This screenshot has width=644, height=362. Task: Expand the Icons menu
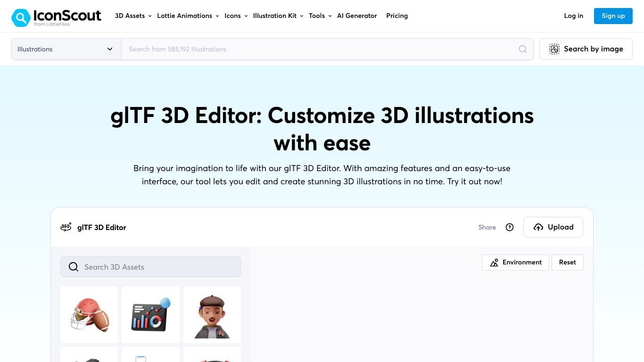click(x=236, y=16)
